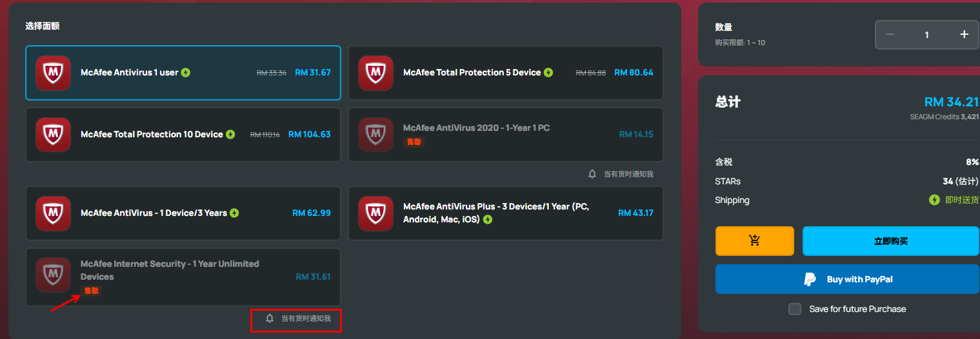The width and height of the screenshot is (980, 339).
Task: Click the quantity input field
Action: (927, 35)
